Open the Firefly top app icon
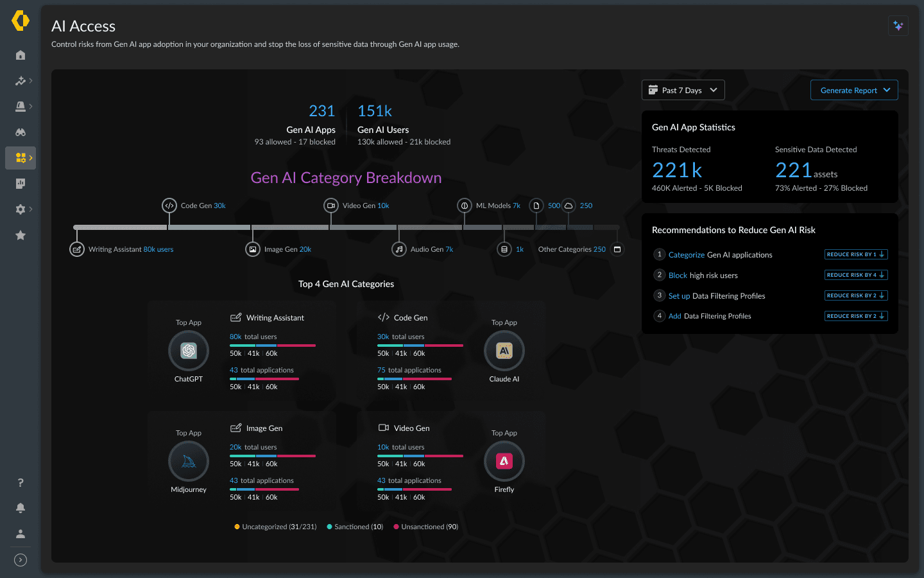 click(504, 461)
